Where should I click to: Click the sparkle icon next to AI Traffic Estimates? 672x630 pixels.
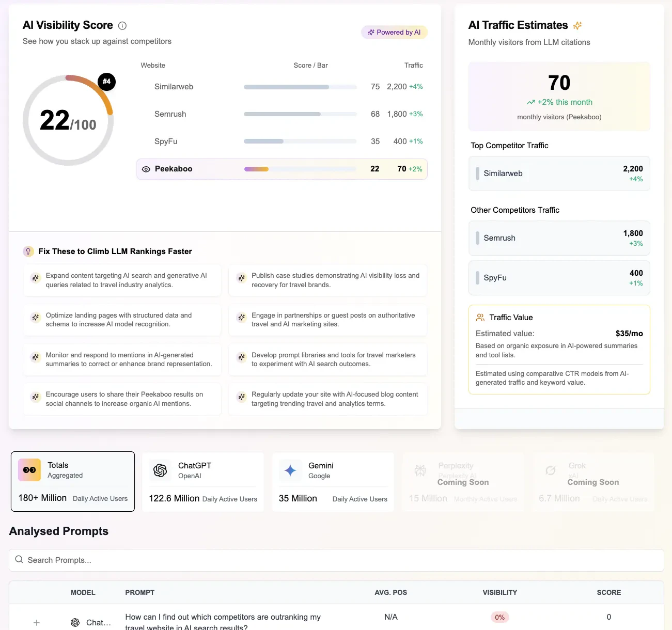577,25
